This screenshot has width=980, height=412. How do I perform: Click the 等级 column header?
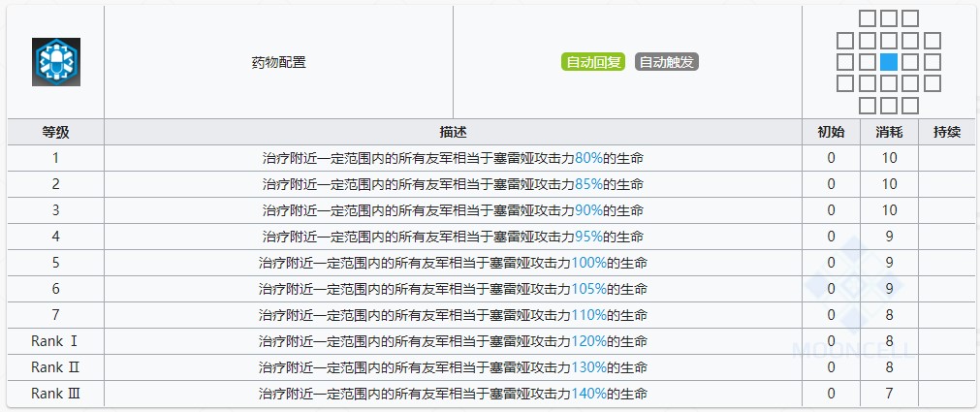point(55,132)
